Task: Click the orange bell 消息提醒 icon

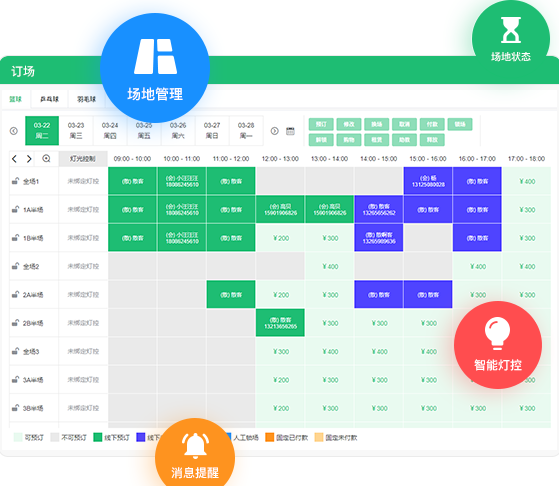Action: pos(195,452)
